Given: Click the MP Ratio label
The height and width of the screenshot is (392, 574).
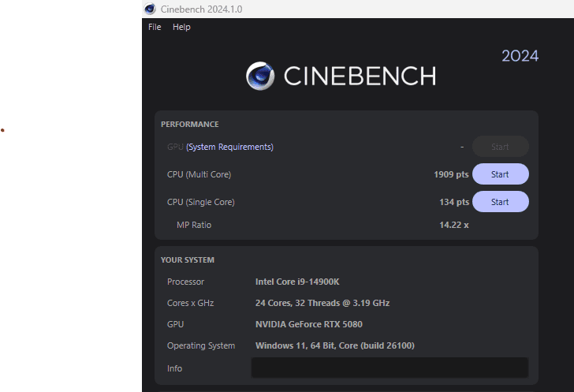Looking at the screenshot, I should (194, 225).
